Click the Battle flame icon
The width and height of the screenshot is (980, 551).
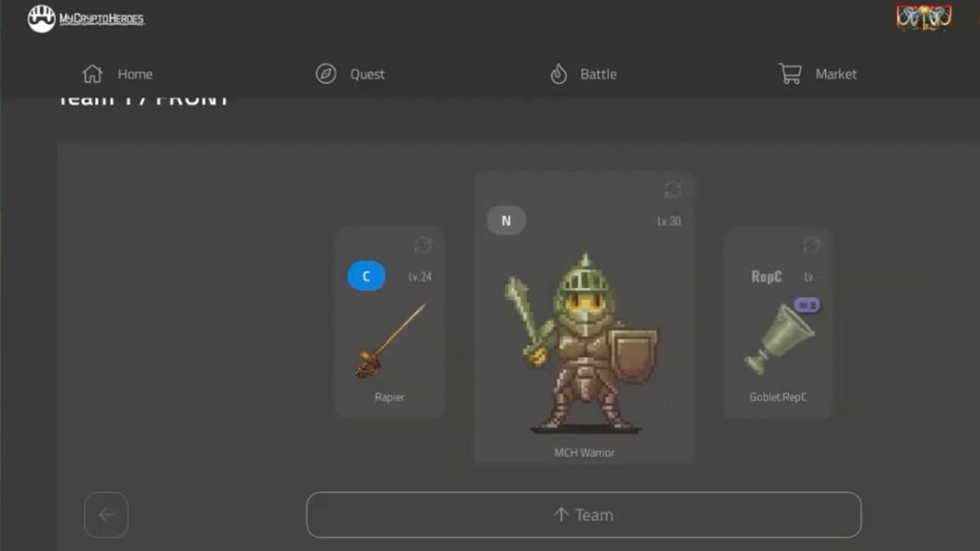tap(558, 74)
